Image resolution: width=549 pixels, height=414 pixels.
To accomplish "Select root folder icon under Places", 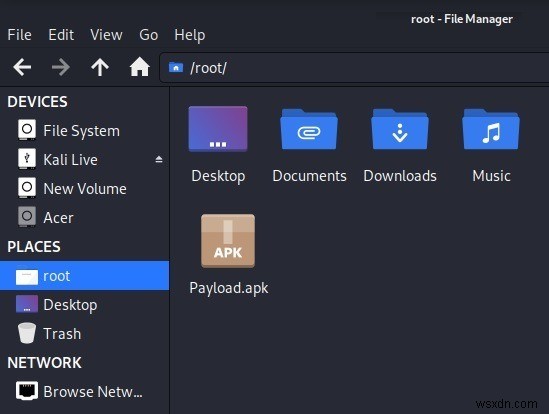I will (x=27, y=276).
